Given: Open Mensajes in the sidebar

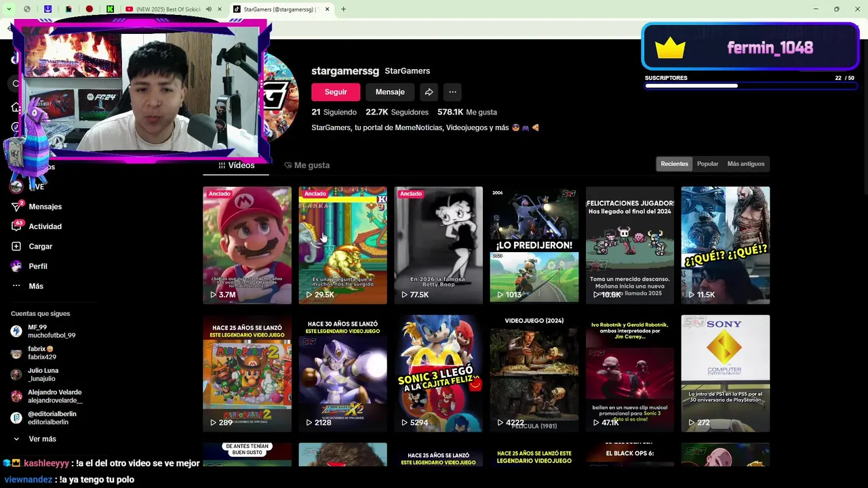Looking at the screenshot, I should tap(37, 207).
